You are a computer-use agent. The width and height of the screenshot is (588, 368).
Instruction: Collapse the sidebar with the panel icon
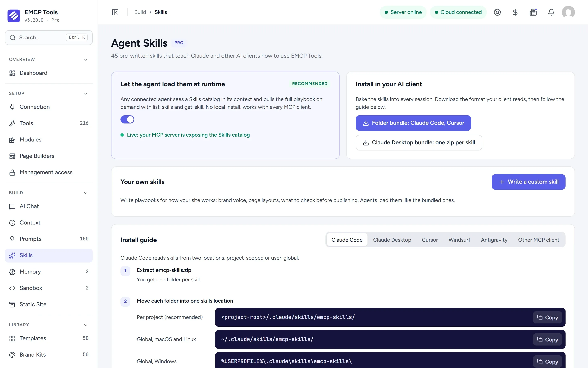(115, 12)
